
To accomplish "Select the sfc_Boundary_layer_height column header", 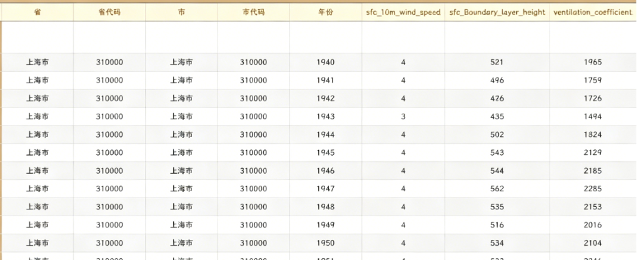I will click(497, 12).
